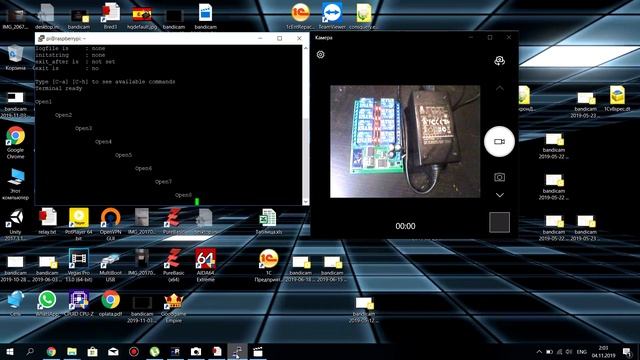Start video recording with the round camcorder button

[499, 141]
